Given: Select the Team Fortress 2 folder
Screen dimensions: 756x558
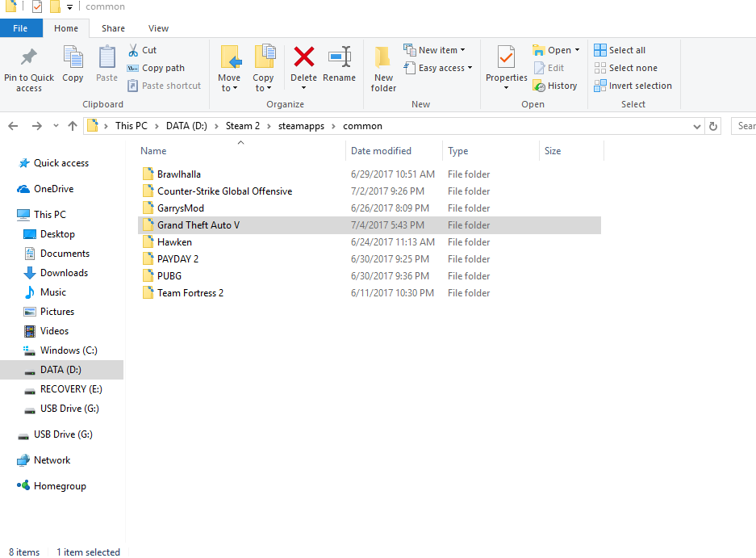Looking at the screenshot, I should (x=370, y=293).
